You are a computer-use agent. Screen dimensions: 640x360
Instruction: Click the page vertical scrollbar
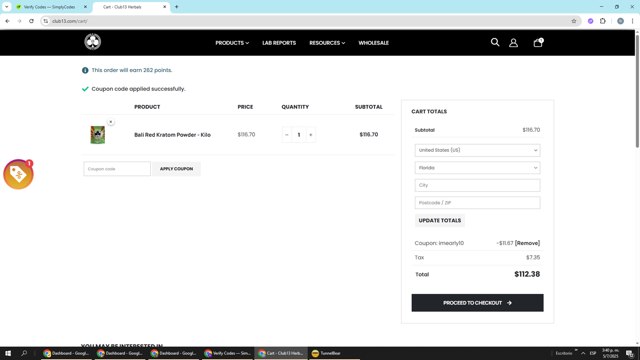click(x=637, y=91)
